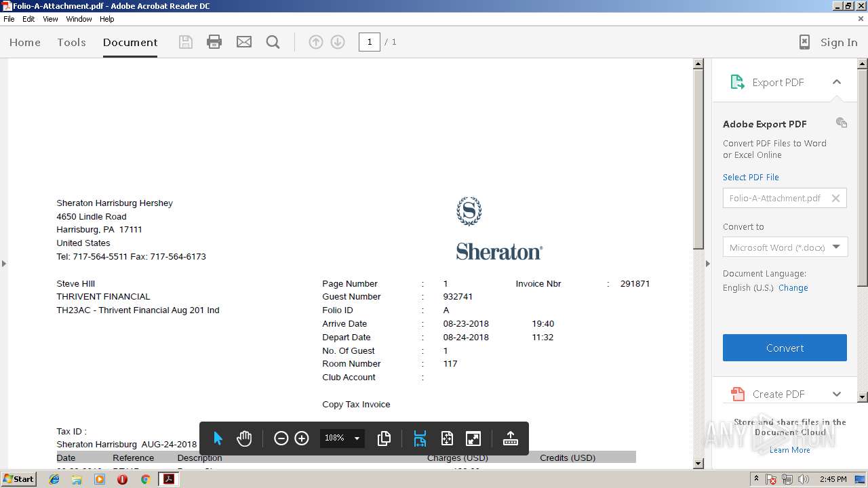This screenshot has height=488, width=868.
Task: Click the Windows Start button
Action: tap(19, 479)
